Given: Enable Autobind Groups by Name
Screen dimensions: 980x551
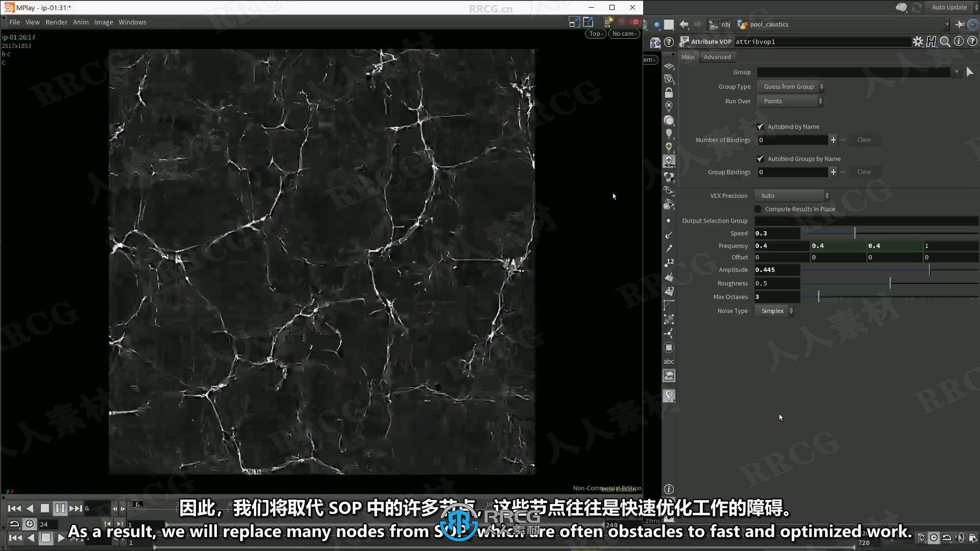Looking at the screenshot, I should point(760,158).
